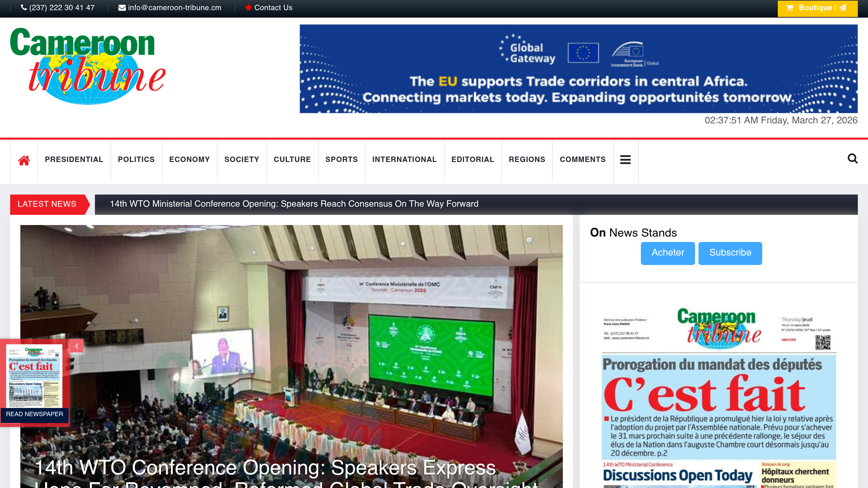Viewport: 868px width, 488px height.
Task: Open READ NEWSPAPER link
Action: tap(34, 414)
